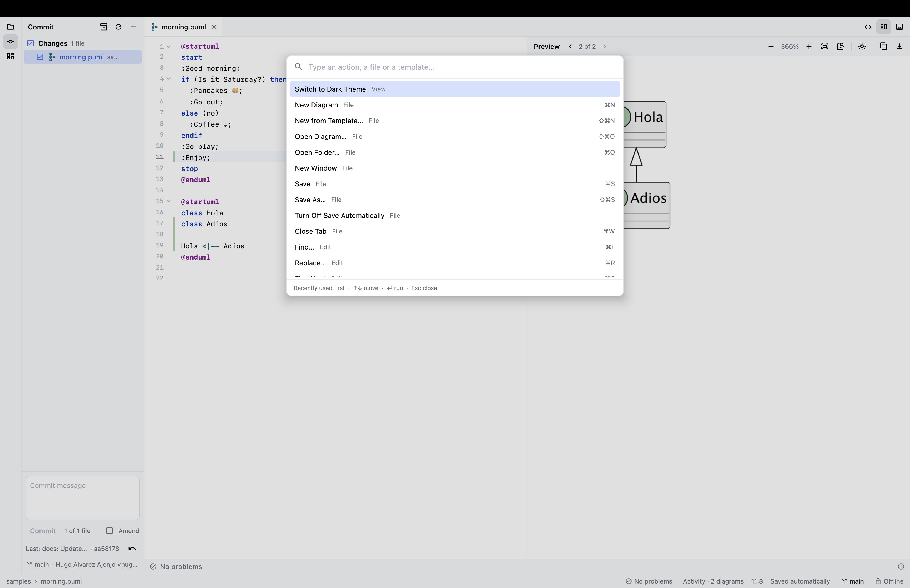Viewport: 910px width, 588px height.
Task: Go to next diagram in Preview
Action: (605, 46)
